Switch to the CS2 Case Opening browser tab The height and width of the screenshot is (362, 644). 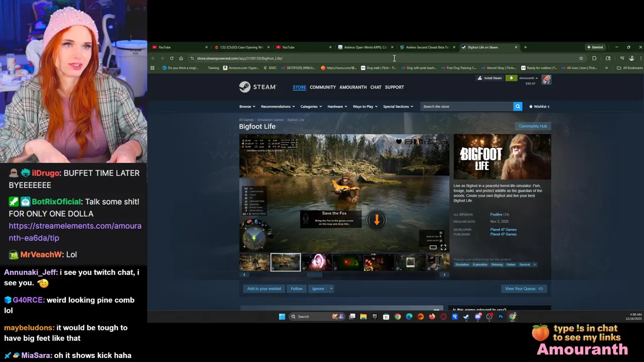[242, 47]
